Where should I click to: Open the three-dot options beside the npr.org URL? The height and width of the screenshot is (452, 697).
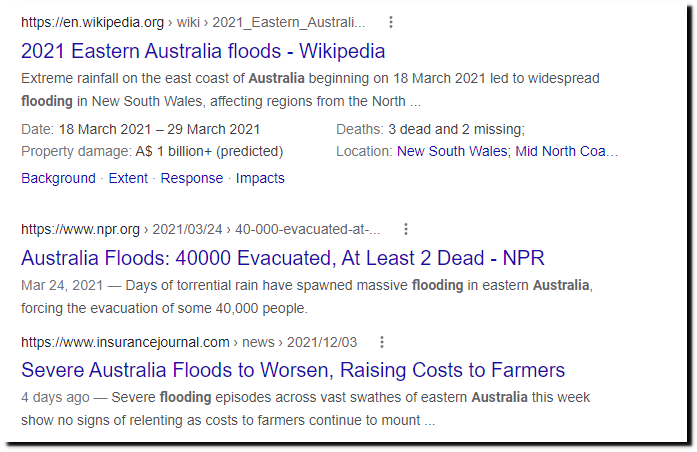(405, 229)
